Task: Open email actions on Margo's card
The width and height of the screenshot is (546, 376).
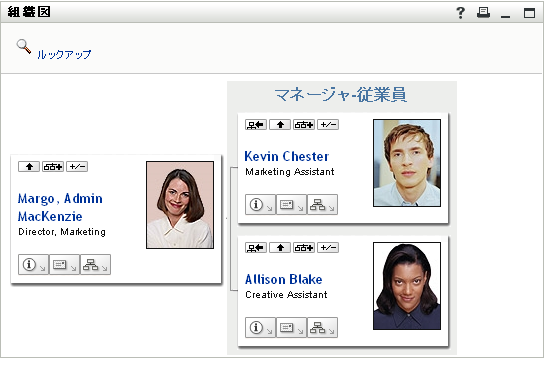Action: (x=64, y=265)
